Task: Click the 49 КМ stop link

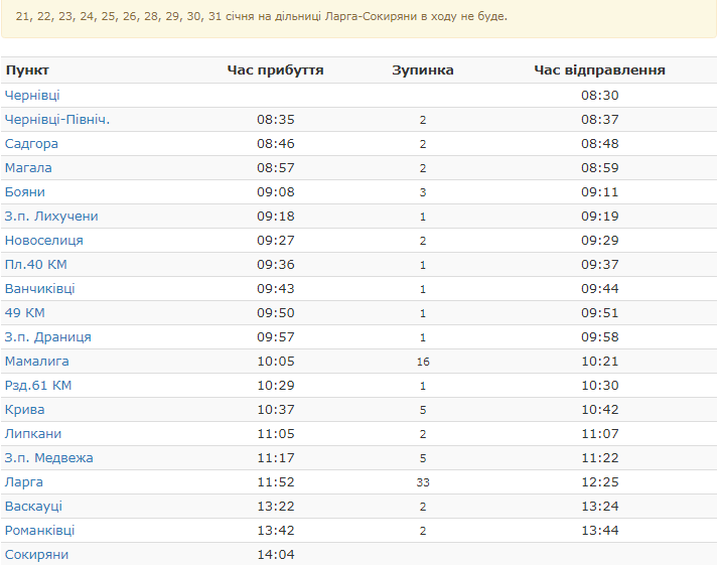Action: (x=25, y=313)
